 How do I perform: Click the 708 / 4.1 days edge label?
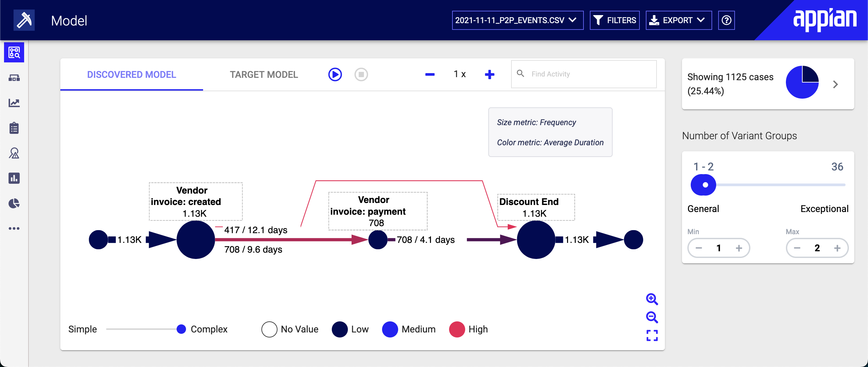click(x=426, y=240)
